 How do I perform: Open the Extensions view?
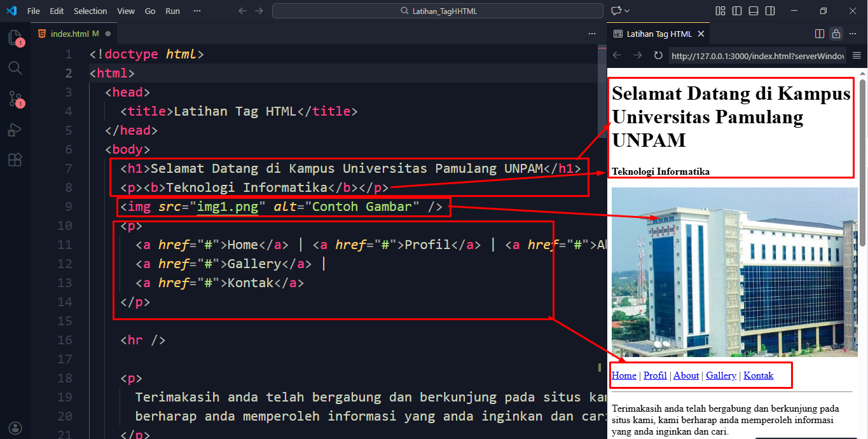click(x=15, y=159)
